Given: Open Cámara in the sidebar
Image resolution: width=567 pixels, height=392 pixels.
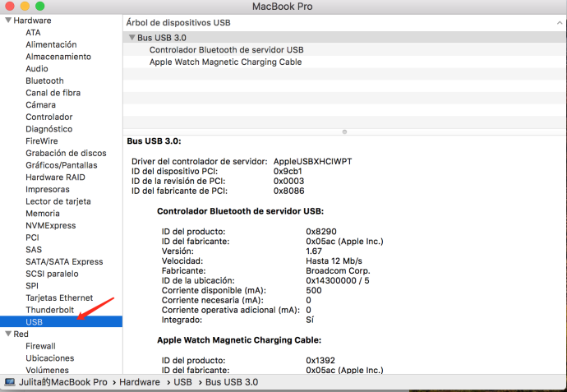Looking at the screenshot, I should pos(40,105).
